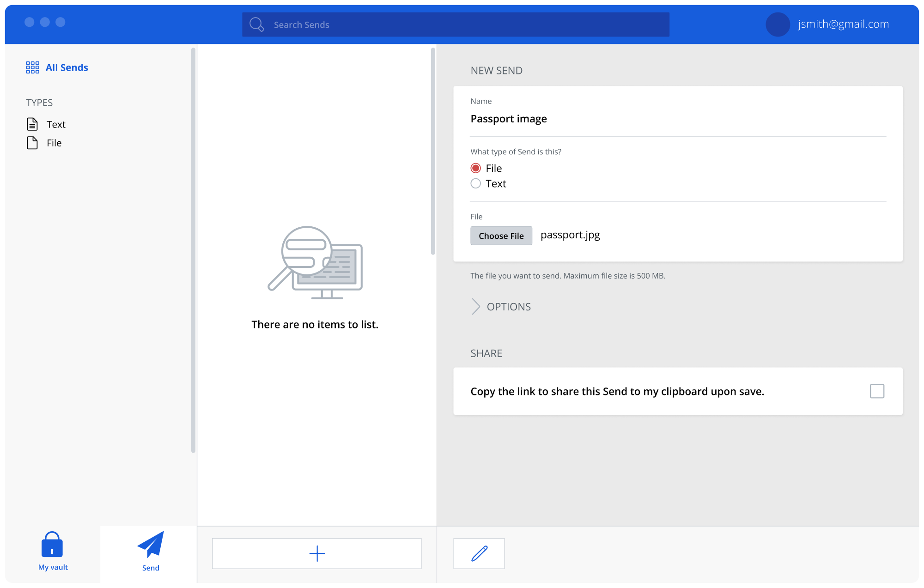This screenshot has height=588, width=924.
Task: Filter by File type icon in sidebar
Action: click(x=32, y=143)
